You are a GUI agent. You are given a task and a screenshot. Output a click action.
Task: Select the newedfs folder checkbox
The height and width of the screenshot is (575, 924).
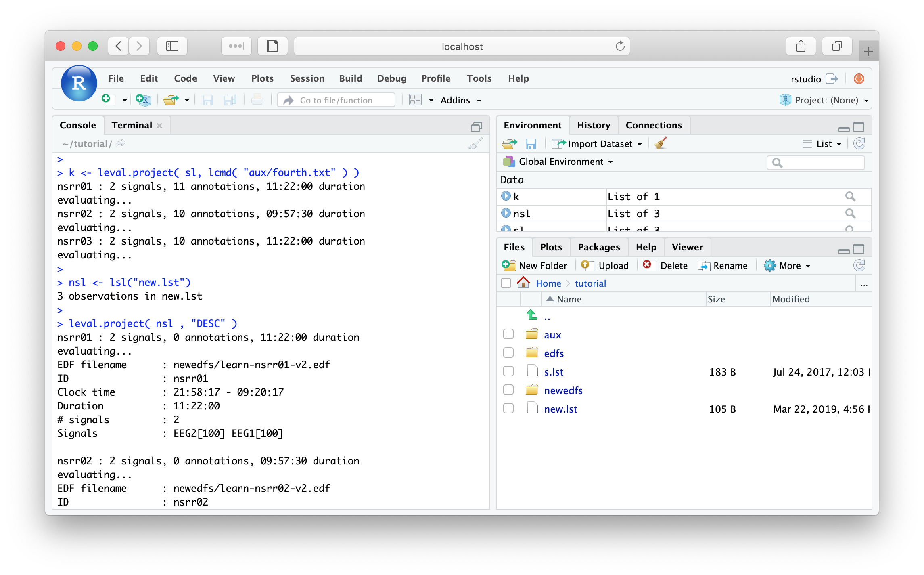pos(508,390)
